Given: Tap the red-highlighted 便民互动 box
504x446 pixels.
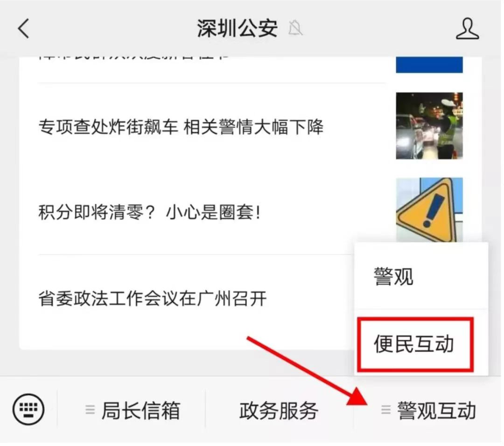Looking at the screenshot, I should click(417, 344).
